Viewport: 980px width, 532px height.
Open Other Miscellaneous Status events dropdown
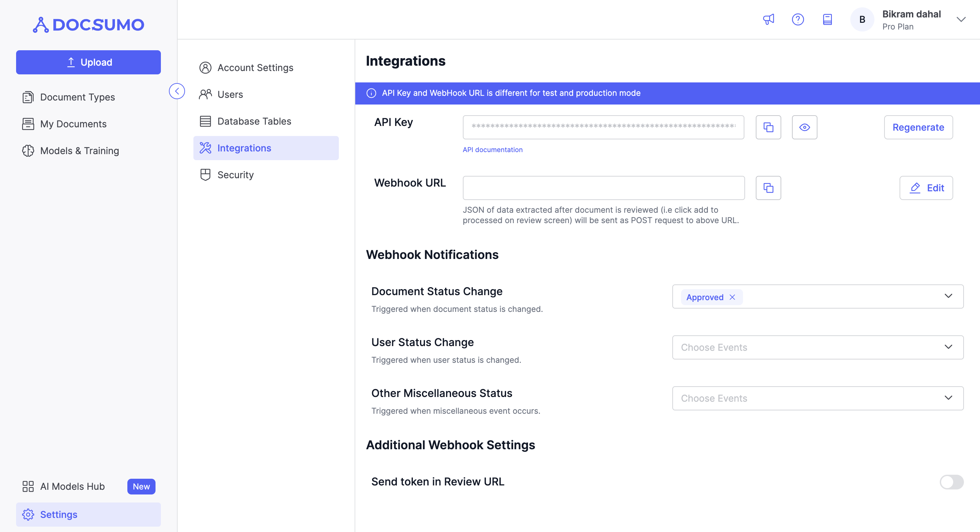pos(817,398)
